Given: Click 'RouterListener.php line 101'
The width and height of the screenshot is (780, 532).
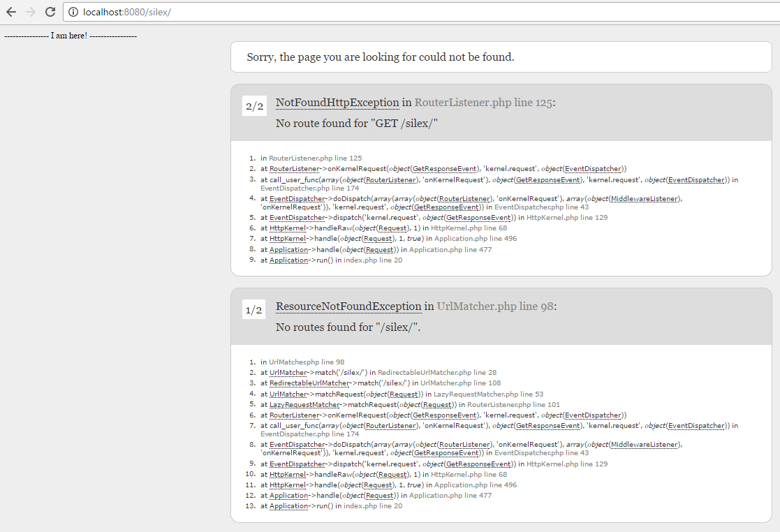Looking at the screenshot, I should 513,405.
